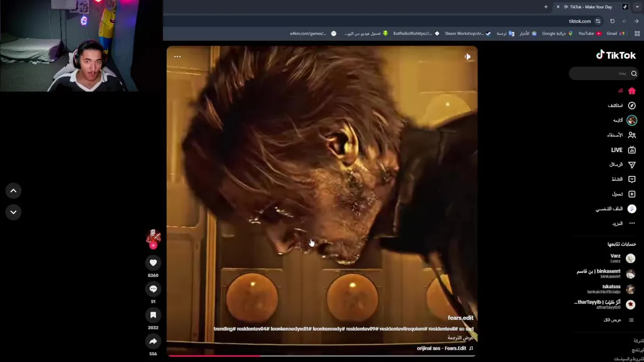Click the #trending hashtag in caption

coord(224,329)
